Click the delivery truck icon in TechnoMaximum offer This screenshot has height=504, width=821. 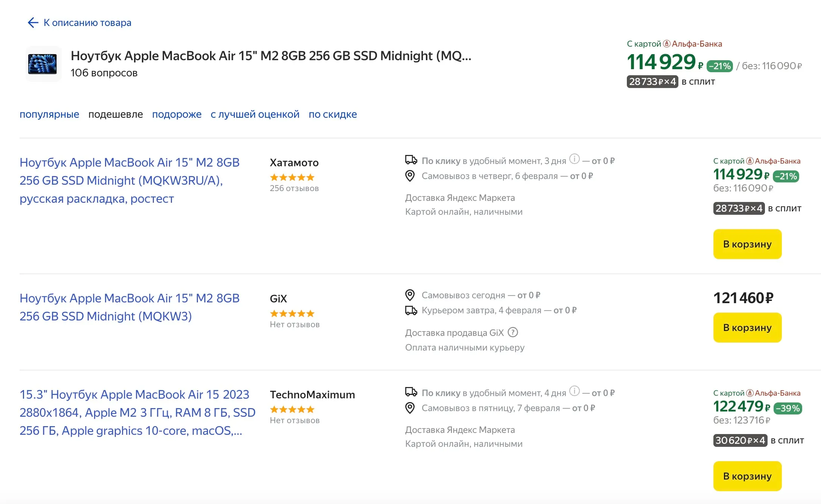pyautogui.click(x=410, y=392)
